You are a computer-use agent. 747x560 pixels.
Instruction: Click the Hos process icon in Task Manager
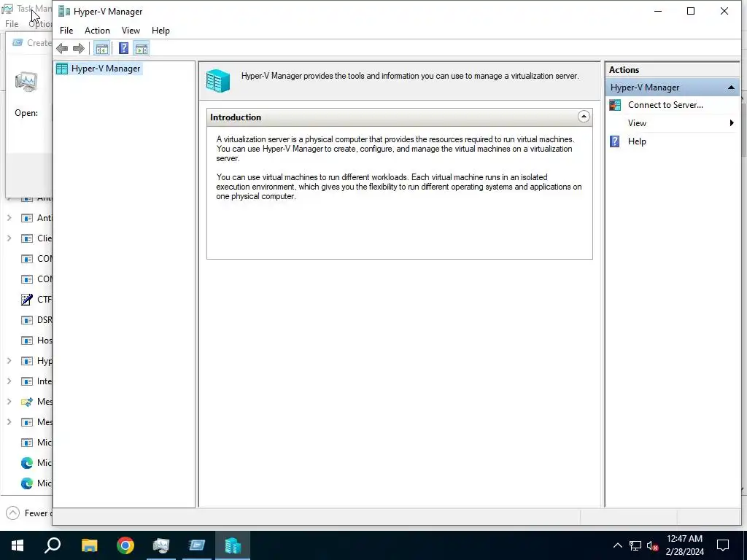coord(27,340)
